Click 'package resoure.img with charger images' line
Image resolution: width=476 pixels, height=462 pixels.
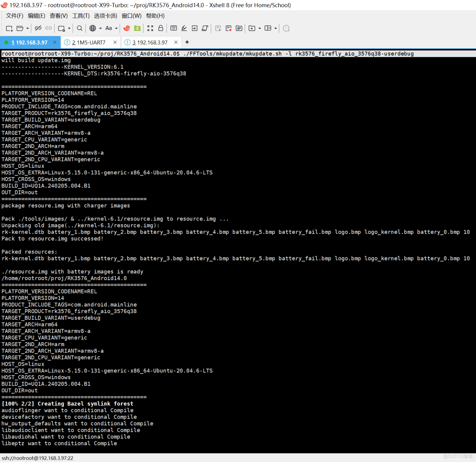pyautogui.click(x=66, y=206)
